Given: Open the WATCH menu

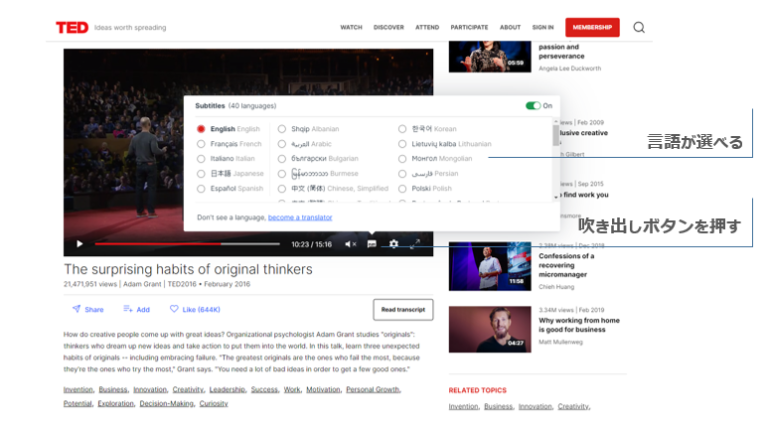Looking at the screenshot, I should pyautogui.click(x=351, y=27).
